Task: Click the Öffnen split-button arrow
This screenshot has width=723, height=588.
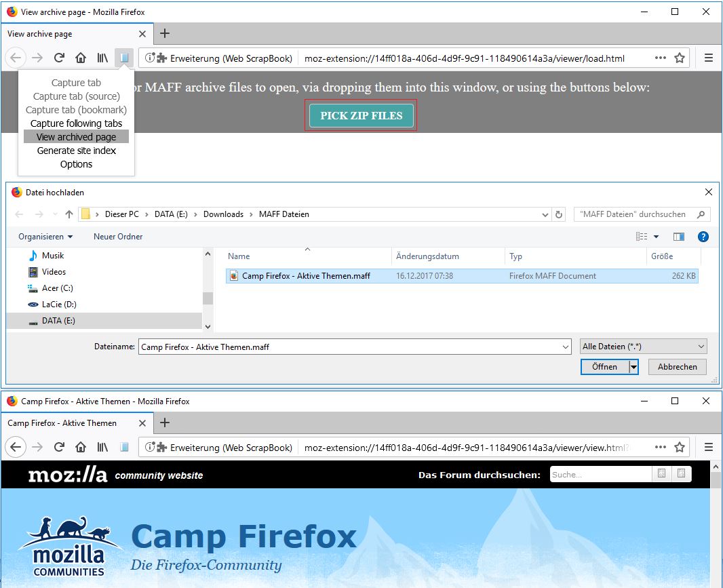Action: [x=633, y=367]
